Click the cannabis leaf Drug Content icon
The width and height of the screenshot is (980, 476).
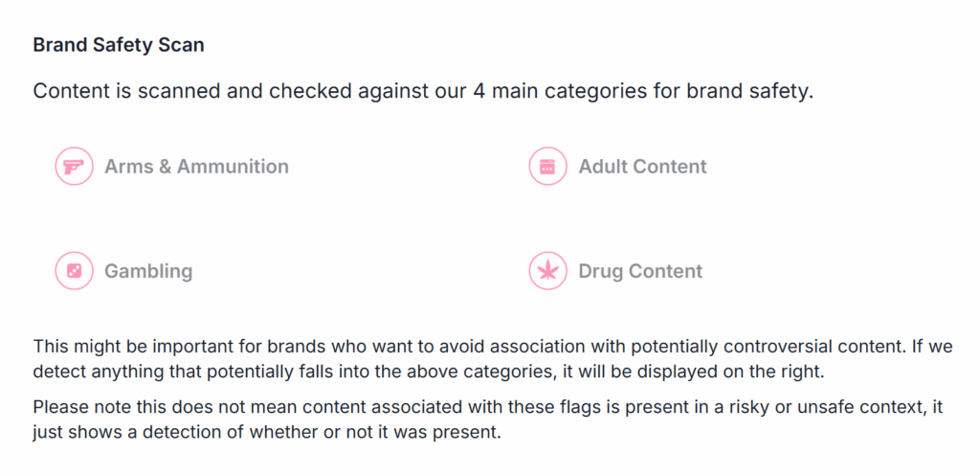pos(547,271)
